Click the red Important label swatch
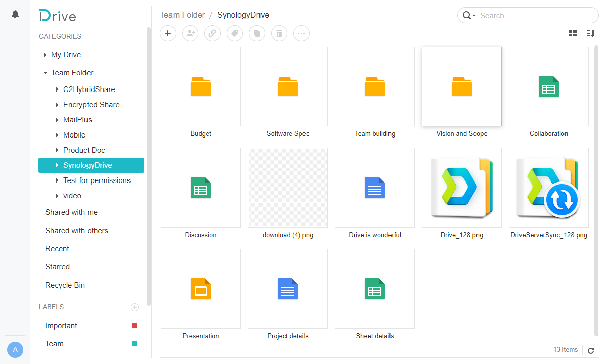This screenshot has height=364, width=607. [135, 326]
